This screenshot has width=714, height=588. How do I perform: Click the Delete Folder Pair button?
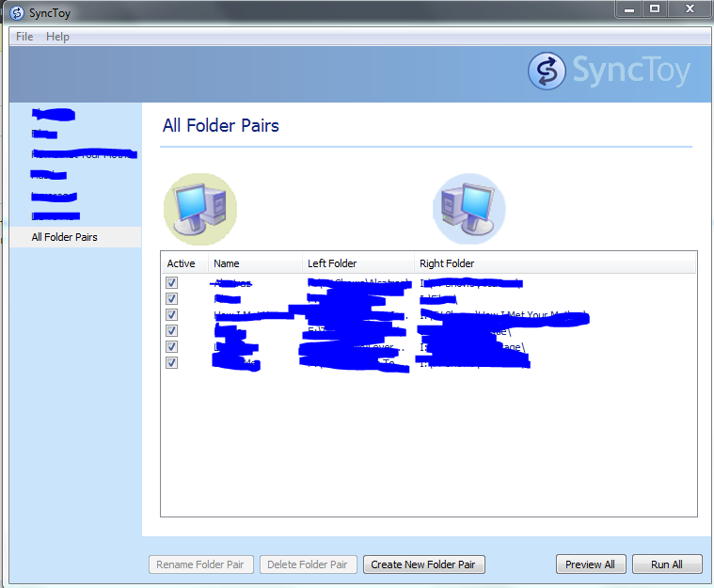(309, 564)
